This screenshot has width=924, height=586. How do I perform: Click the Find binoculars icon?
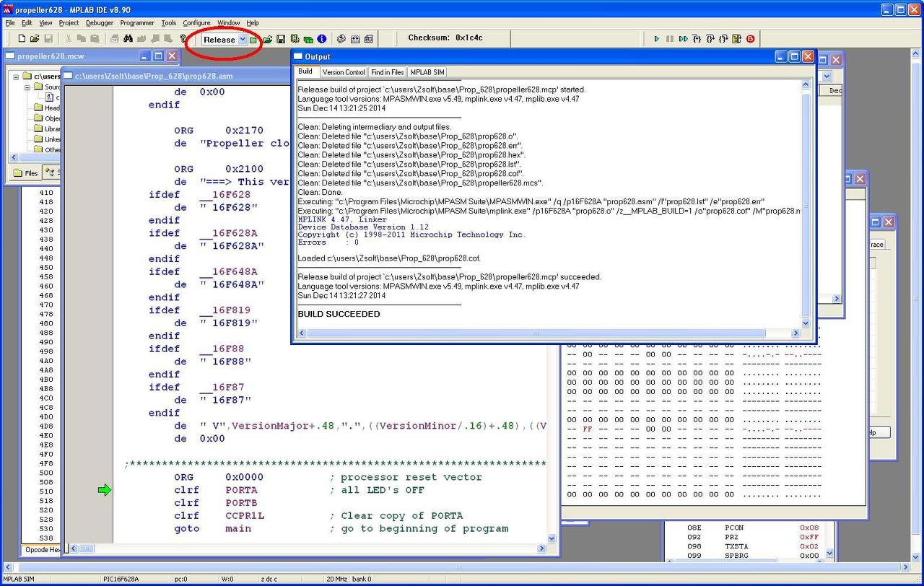(128, 39)
